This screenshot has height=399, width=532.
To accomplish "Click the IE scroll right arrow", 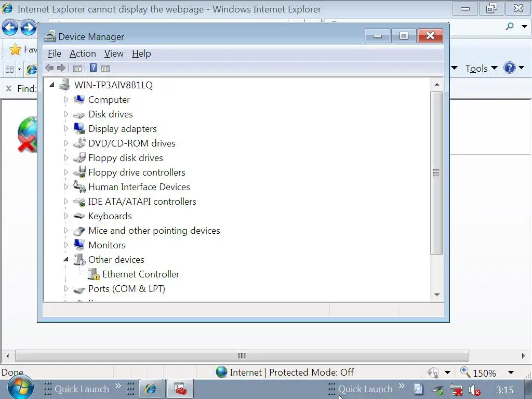I will click(524, 356).
